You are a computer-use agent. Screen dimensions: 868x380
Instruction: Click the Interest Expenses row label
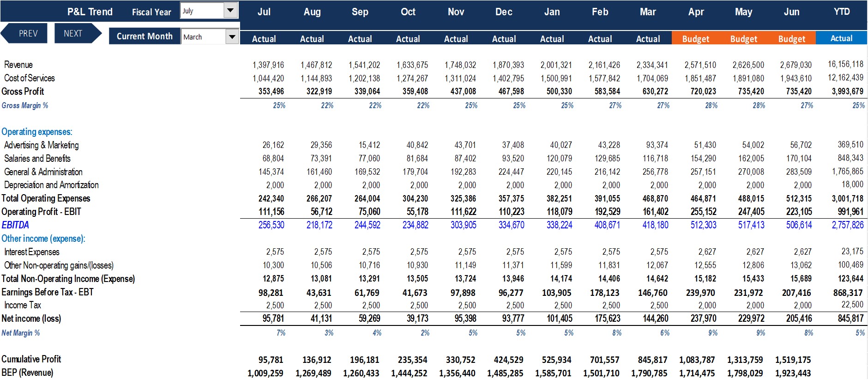point(32,252)
